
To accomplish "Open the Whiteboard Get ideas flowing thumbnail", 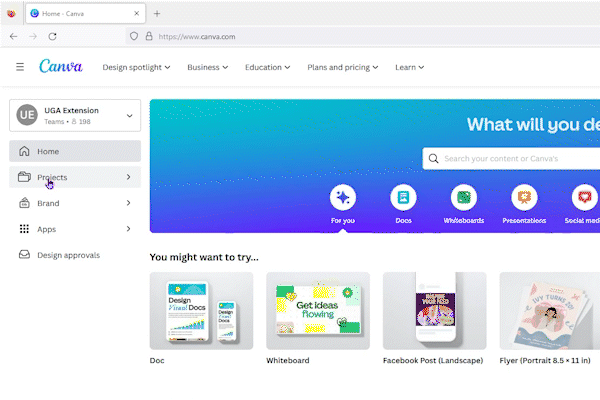I will pyautogui.click(x=318, y=311).
